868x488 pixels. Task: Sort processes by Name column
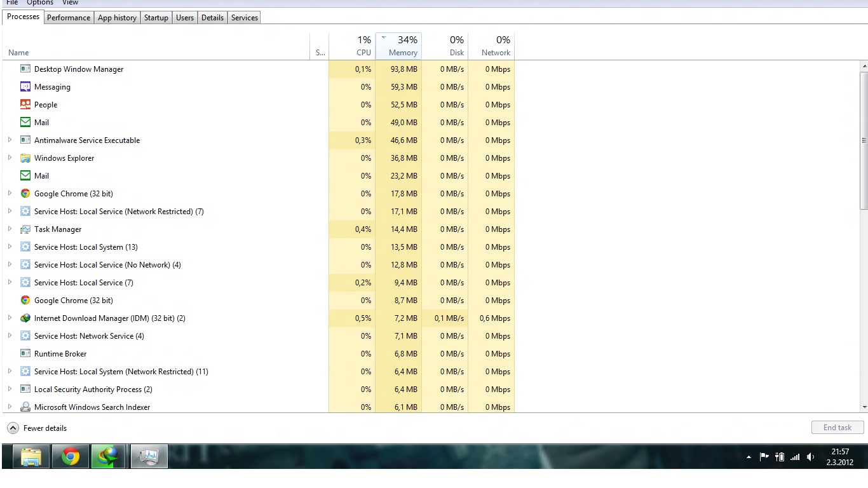click(158, 46)
